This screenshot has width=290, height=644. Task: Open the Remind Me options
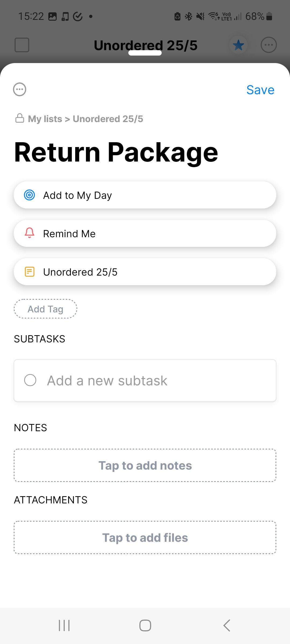pos(145,233)
